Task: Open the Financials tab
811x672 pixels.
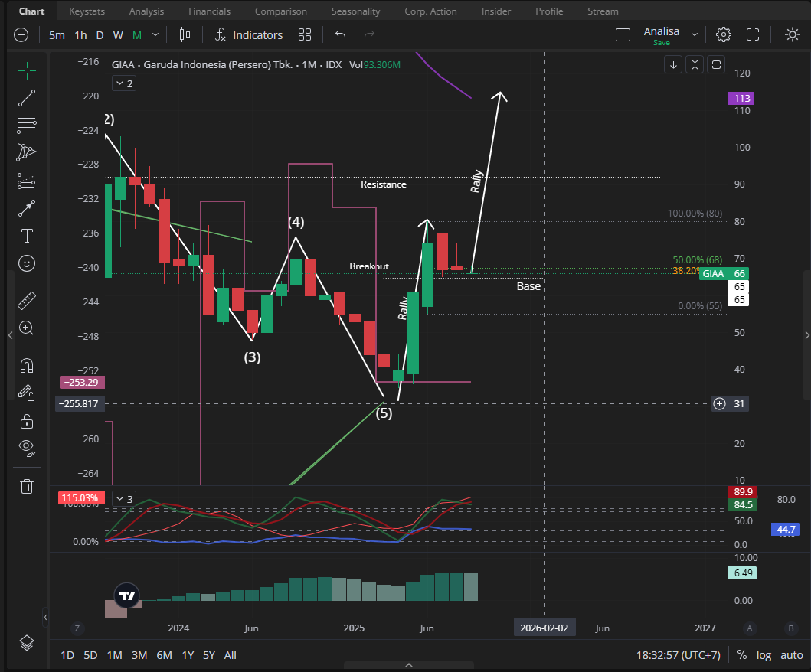Action: tap(210, 11)
